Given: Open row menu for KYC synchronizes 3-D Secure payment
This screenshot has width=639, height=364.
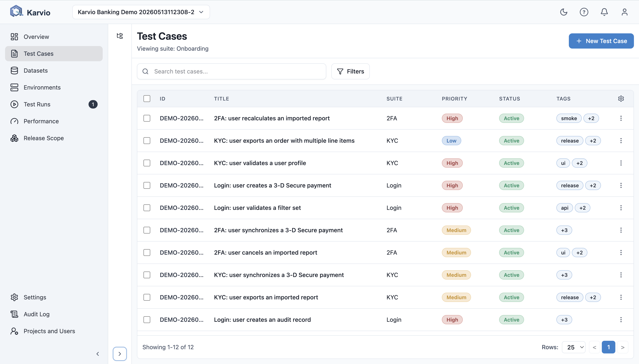Looking at the screenshot, I should click(x=621, y=275).
